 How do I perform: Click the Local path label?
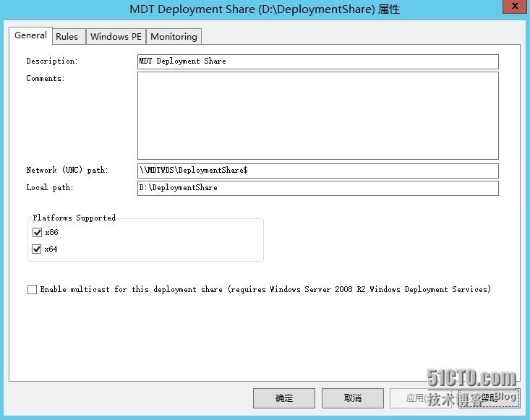[50, 187]
